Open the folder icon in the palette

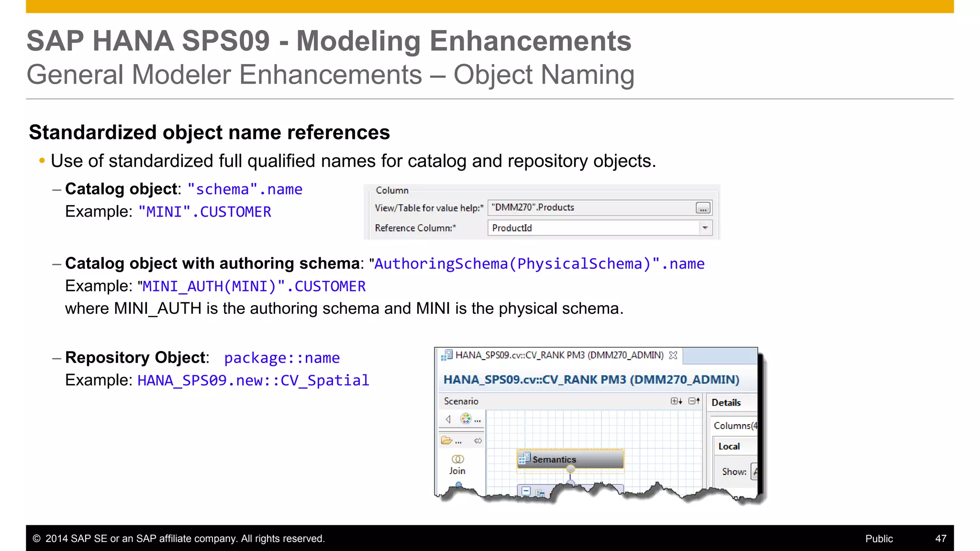446,440
